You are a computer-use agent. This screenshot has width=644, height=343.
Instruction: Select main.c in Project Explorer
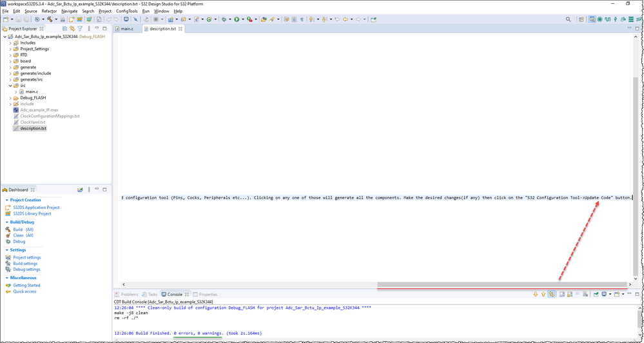tap(31, 92)
